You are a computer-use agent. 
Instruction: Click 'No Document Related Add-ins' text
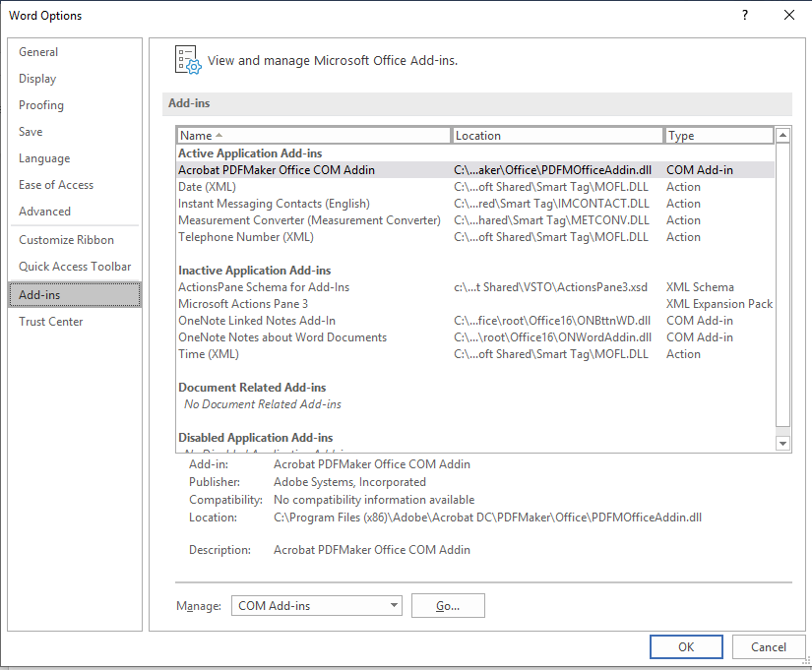(x=263, y=404)
